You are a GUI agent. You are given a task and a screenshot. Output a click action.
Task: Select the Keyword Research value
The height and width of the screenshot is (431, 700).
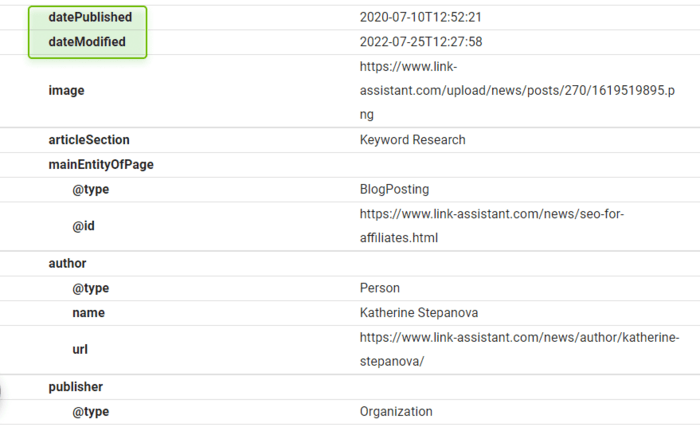point(412,140)
